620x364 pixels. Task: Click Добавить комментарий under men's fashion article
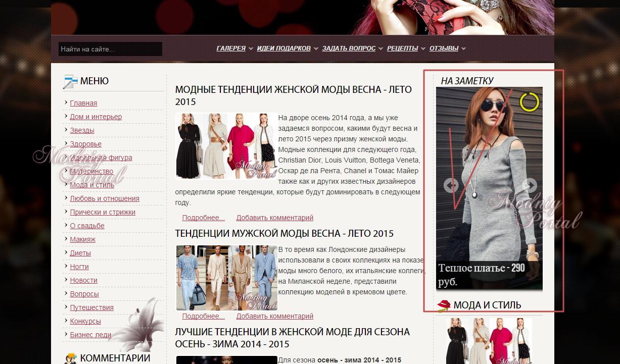tap(275, 316)
